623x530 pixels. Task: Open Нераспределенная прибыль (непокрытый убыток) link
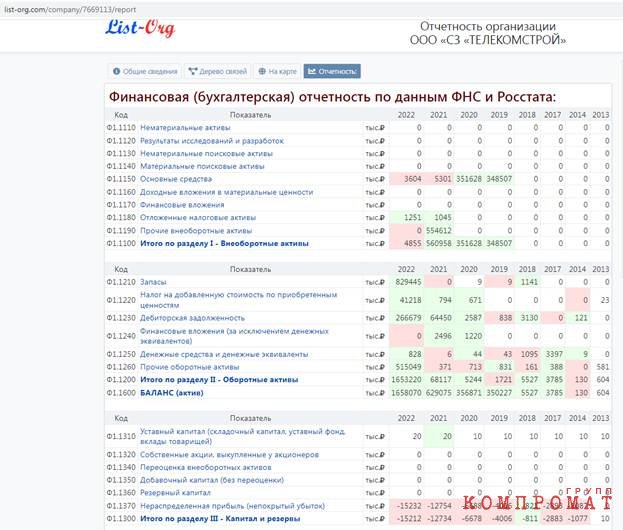pyautogui.click(x=232, y=506)
